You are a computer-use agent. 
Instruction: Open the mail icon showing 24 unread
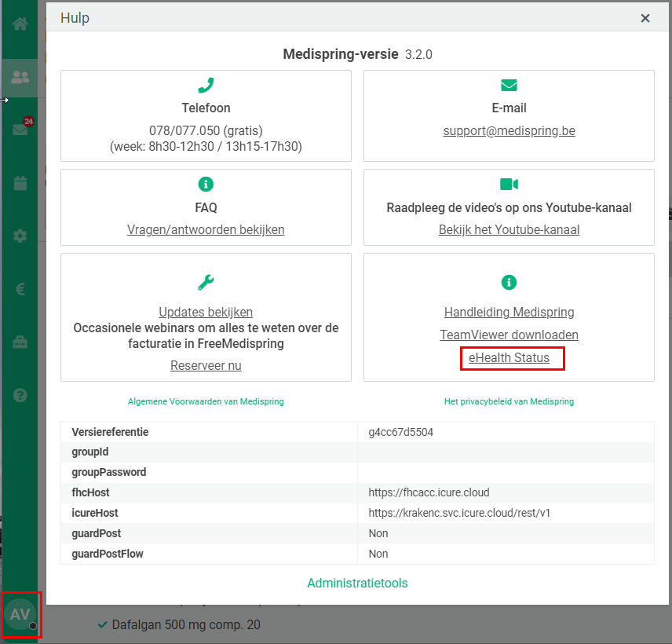(x=20, y=129)
